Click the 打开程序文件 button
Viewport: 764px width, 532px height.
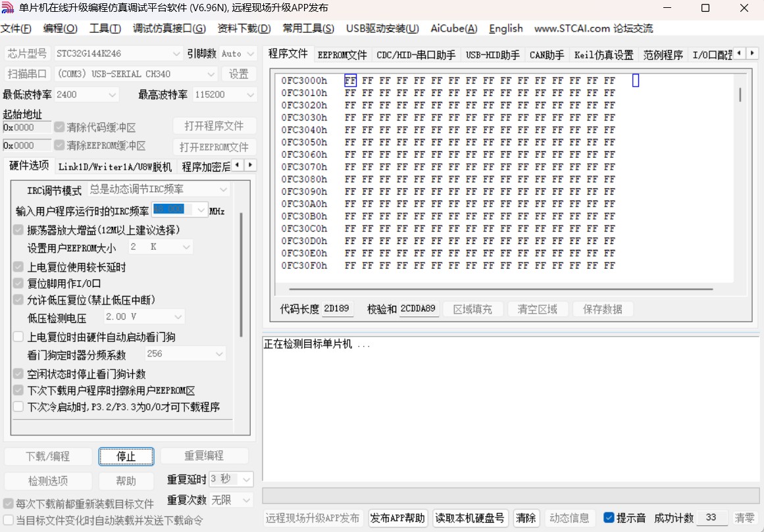click(x=214, y=126)
